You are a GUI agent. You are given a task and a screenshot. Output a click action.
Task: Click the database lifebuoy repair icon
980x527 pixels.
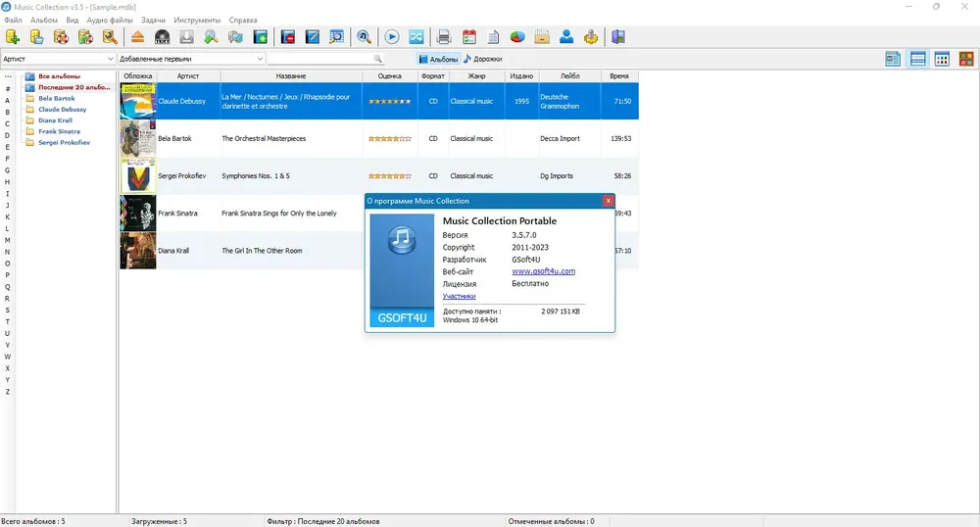coord(61,37)
